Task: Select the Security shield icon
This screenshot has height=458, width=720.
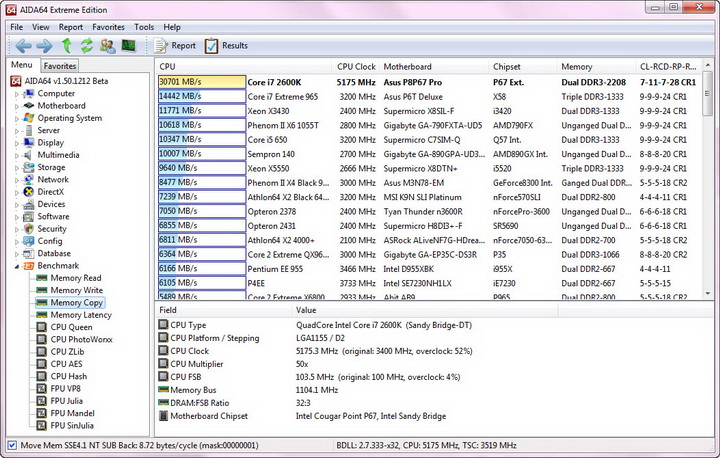Action: [29, 229]
